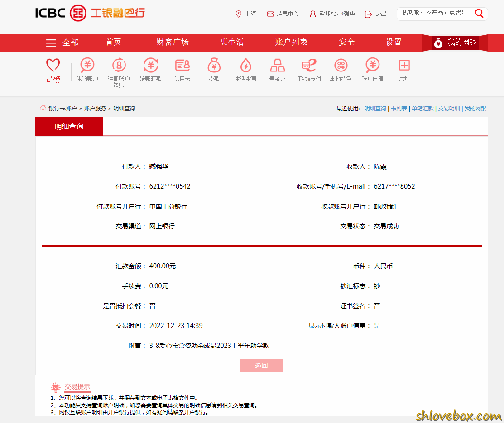Click recent link 明细查询
Screen dimensions: 504x423
pos(375,109)
